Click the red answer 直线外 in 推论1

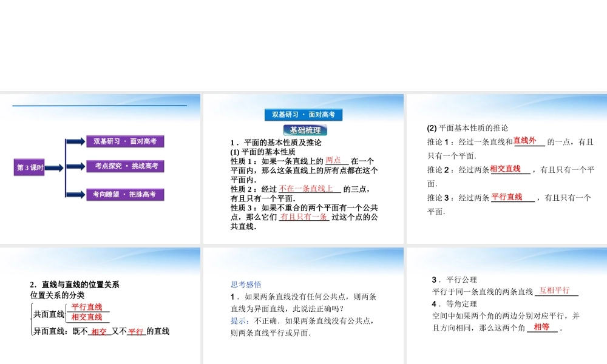click(x=525, y=141)
